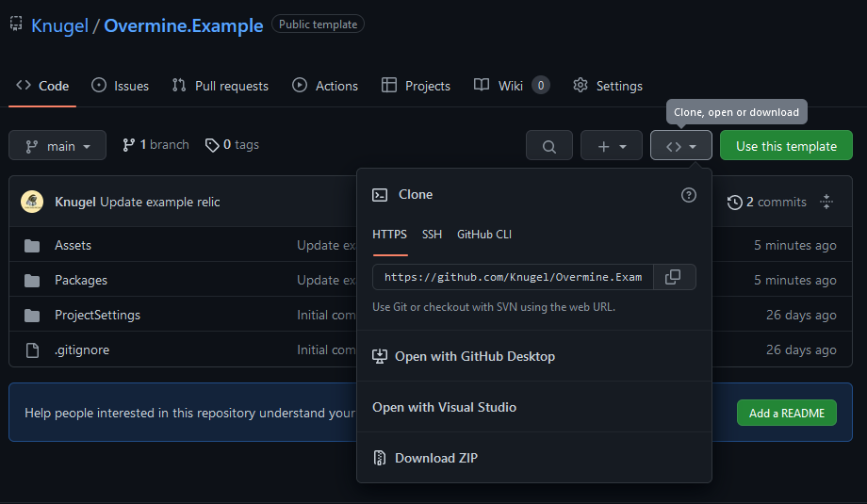The height and width of the screenshot is (504, 867).
Task: Choose Open with Visual Studio
Action: tap(534, 407)
